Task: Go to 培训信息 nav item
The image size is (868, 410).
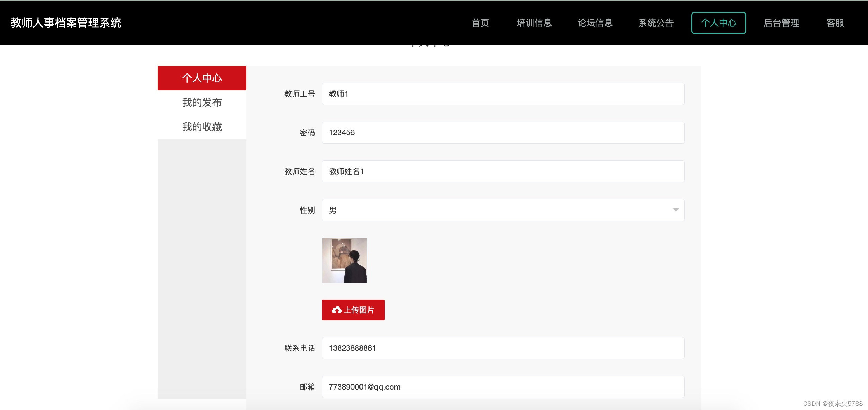Action: click(x=534, y=23)
